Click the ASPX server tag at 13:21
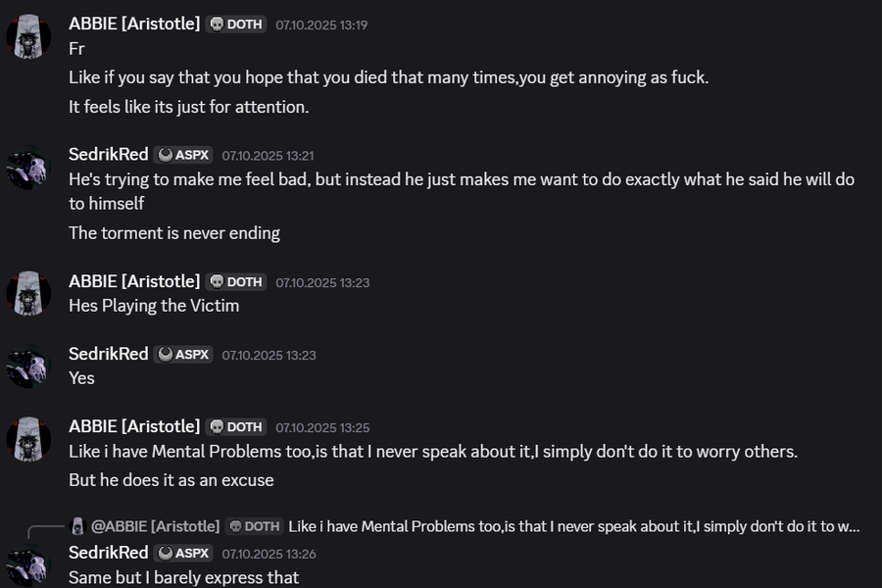This screenshot has height=588, width=882. click(183, 155)
